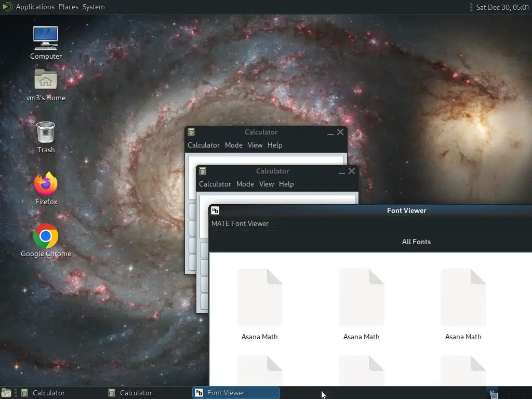Open Mode menu in rear Calculator window
Viewport: 532px width, 399px height.
tap(234, 145)
